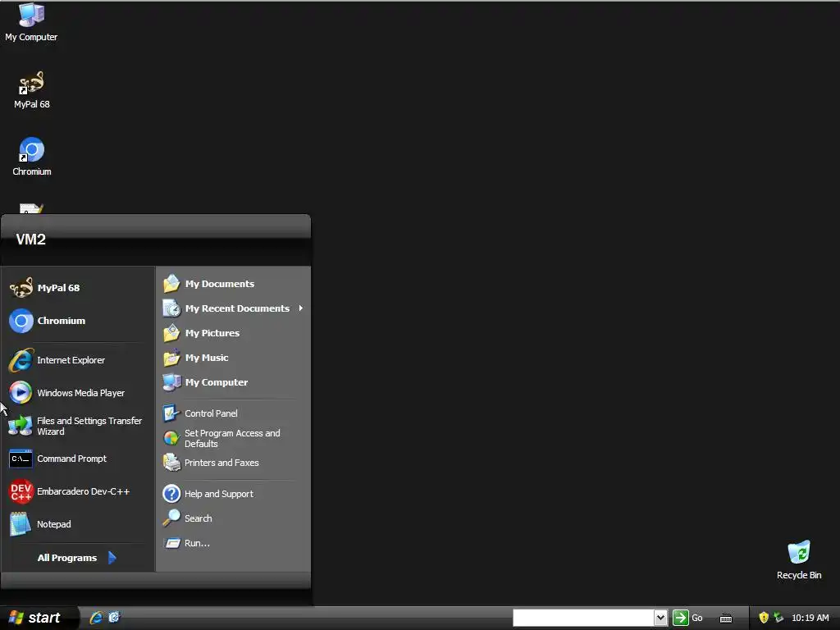The width and height of the screenshot is (840, 630).
Task: Launch Chromium from Start menu
Action: tap(78, 321)
